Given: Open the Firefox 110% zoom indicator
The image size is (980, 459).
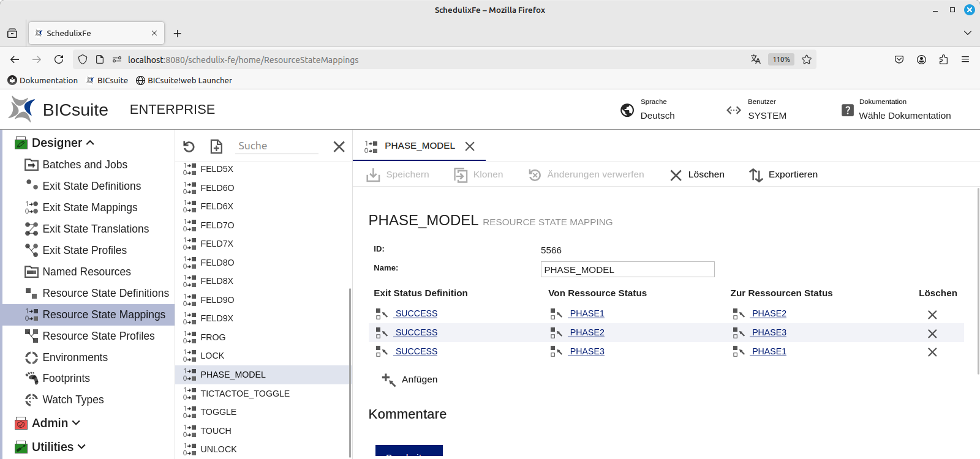Looking at the screenshot, I should pos(781,59).
